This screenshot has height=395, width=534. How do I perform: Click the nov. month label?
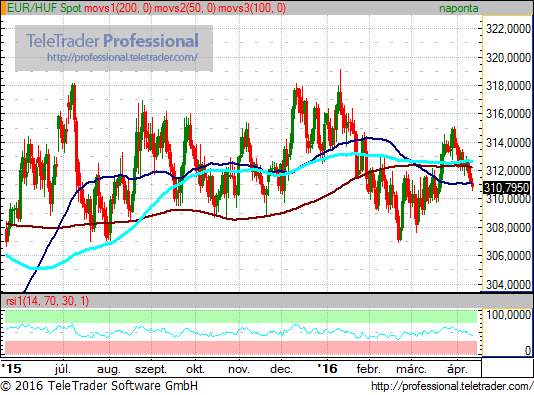click(x=238, y=369)
